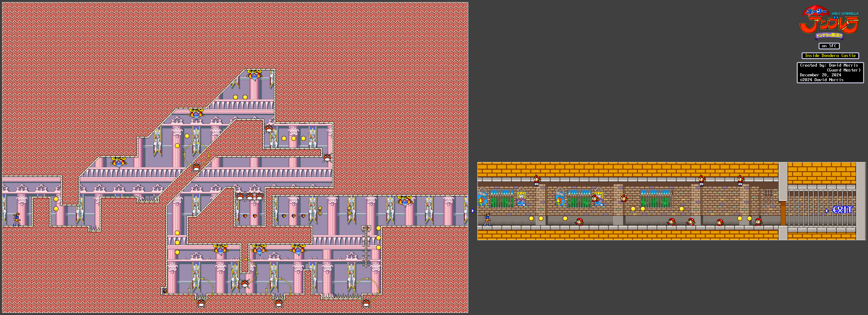Click the hanging spiked chain column
Viewport: 868px width, 315px height.
click(x=366, y=247)
